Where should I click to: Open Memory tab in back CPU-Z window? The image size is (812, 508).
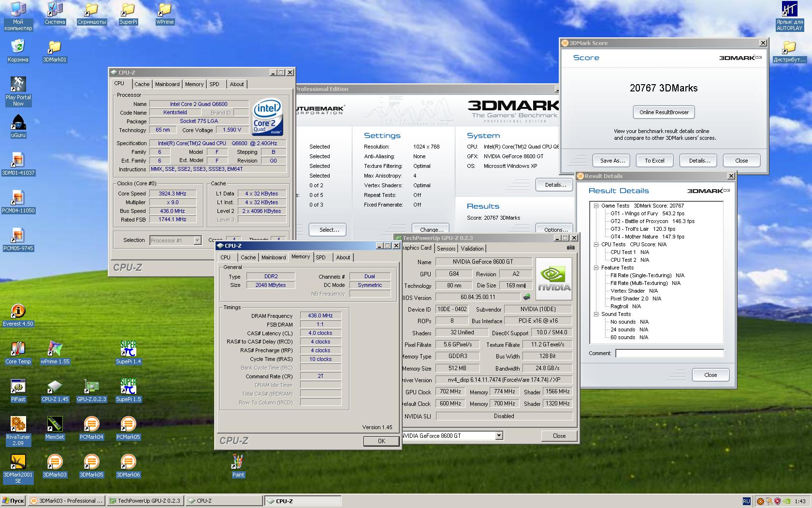click(x=194, y=84)
